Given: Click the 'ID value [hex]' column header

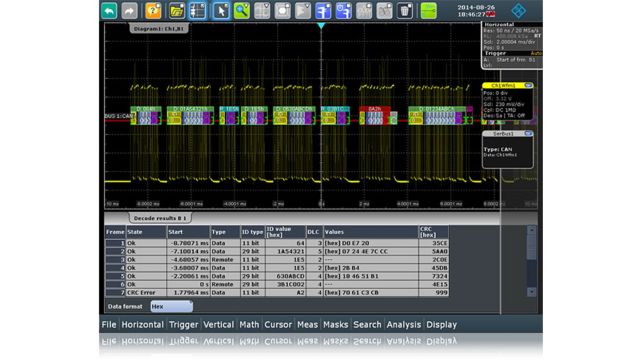Looking at the screenshot, I should [285, 232].
